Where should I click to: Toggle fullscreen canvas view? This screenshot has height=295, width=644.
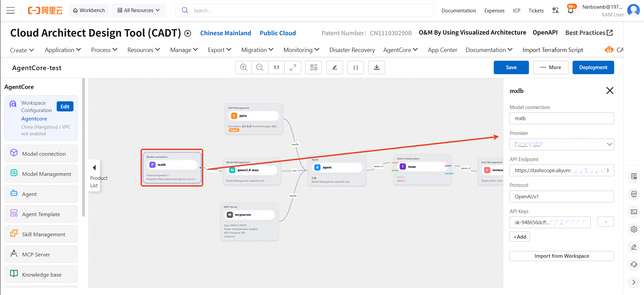293,67
